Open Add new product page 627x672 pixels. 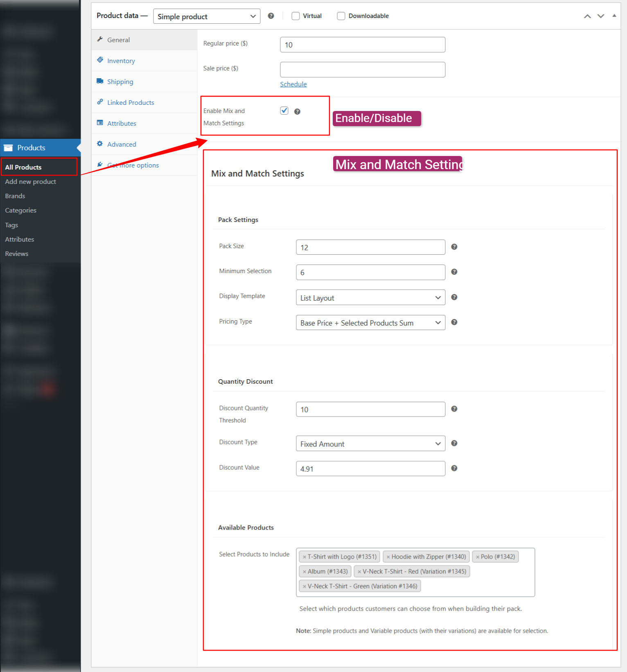(30, 181)
